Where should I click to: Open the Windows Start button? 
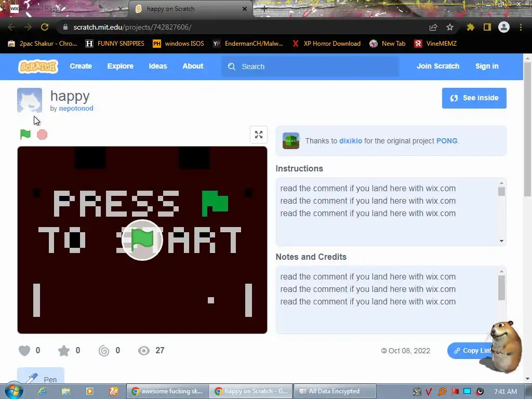[x=14, y=391]
